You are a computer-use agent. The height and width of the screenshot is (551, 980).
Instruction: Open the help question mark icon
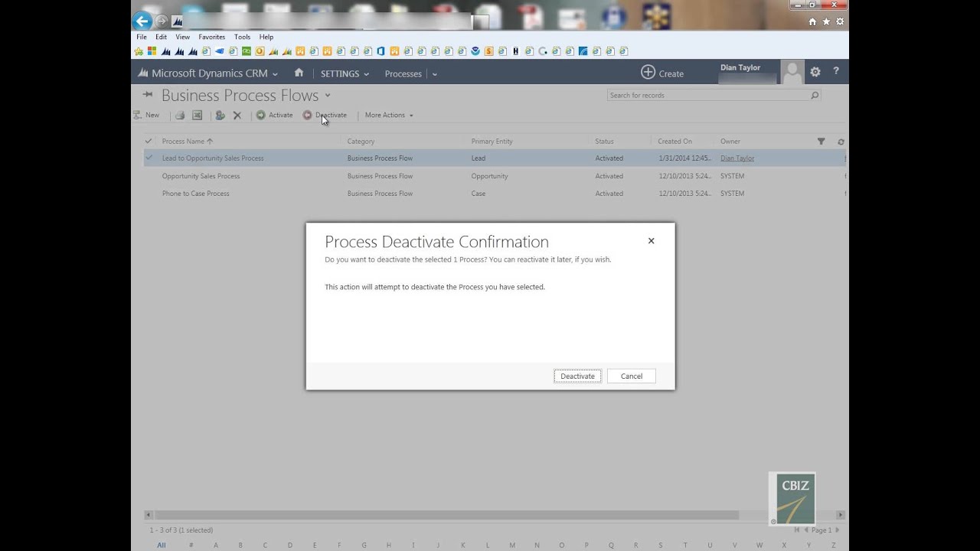pos(836,72)
